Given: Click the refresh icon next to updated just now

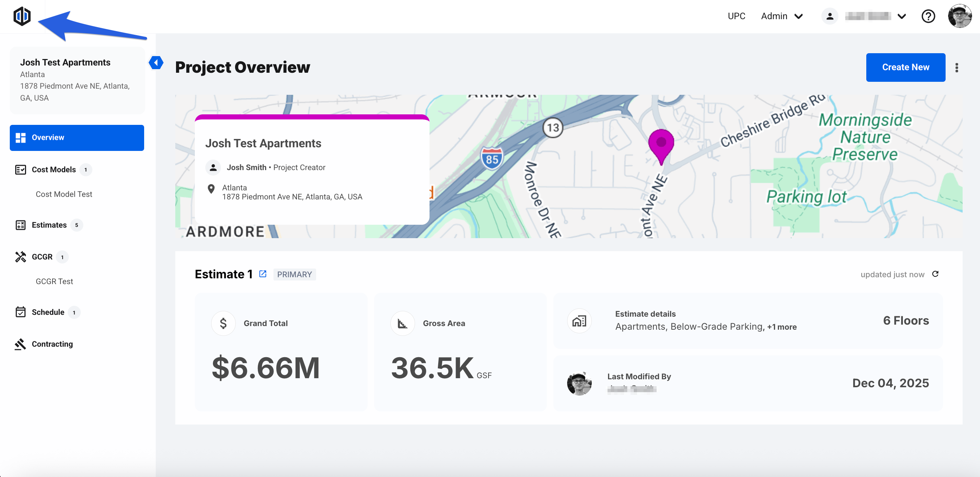Looking at the screenshot, I should coord(935,274).
